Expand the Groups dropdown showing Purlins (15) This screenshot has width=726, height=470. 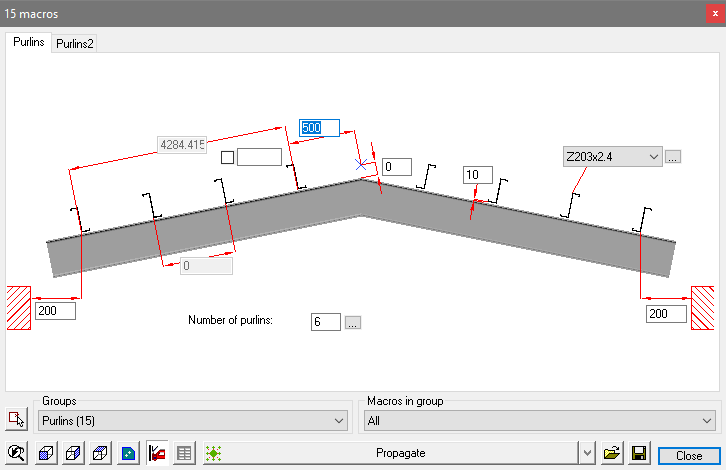[x=337, y=420]
